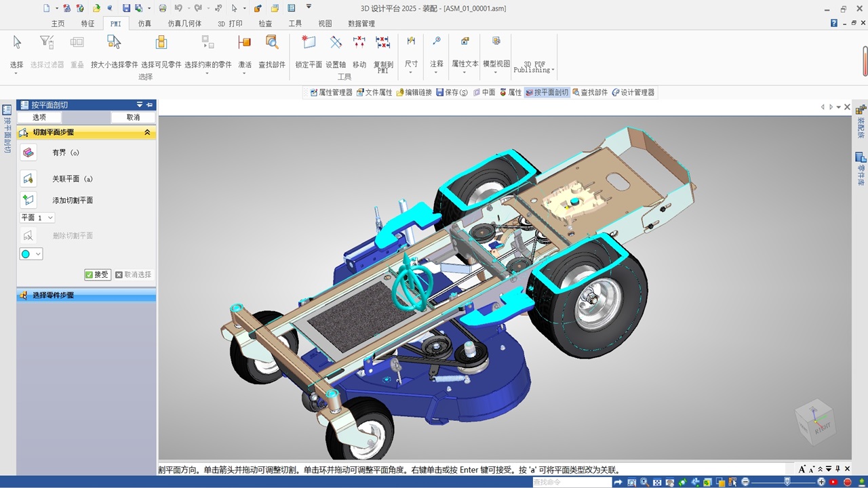Viewport: 868px width, 488px height.
Task: Click the 查找命令 search field
Action: [571, 482]
